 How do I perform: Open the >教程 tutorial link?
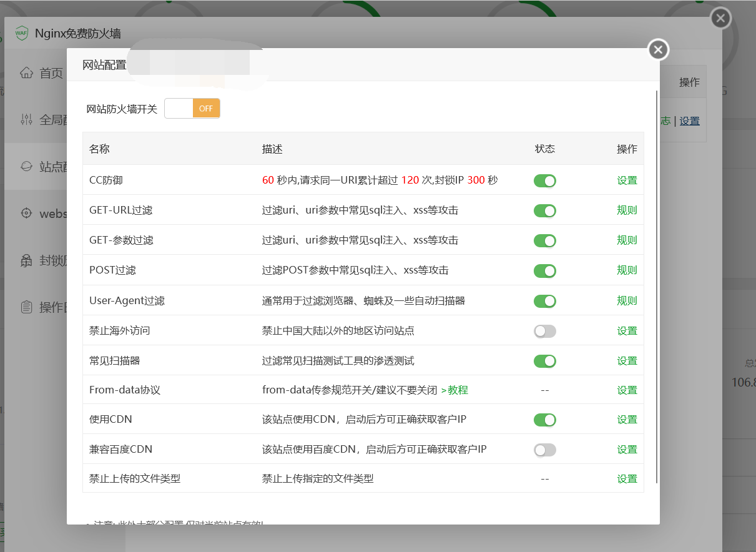[454, 390]
